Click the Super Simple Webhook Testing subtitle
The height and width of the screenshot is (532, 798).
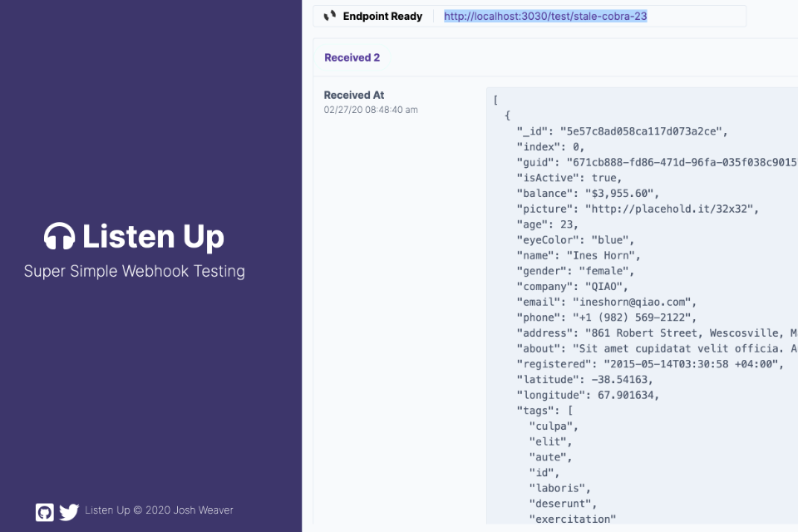(135, 271)
